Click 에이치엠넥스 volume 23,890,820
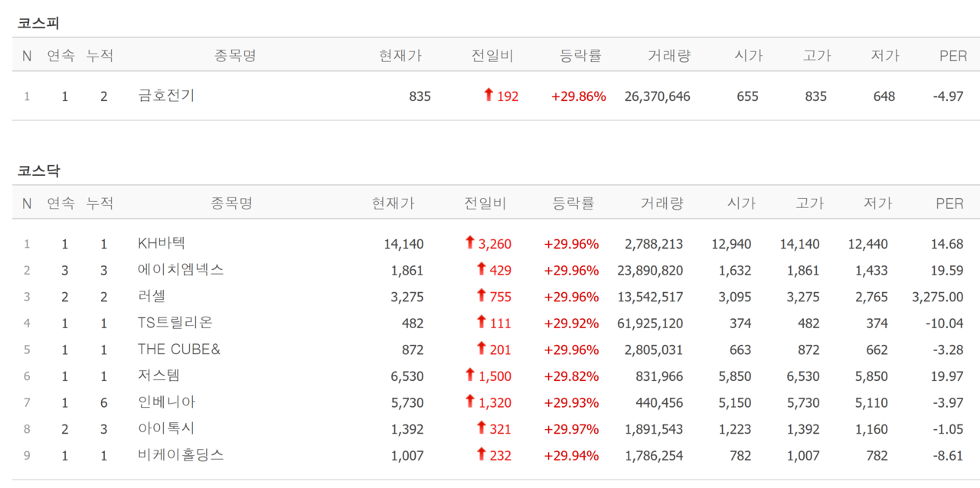The height and width of the screenshot is (488, 980). (x=650, y=270)
